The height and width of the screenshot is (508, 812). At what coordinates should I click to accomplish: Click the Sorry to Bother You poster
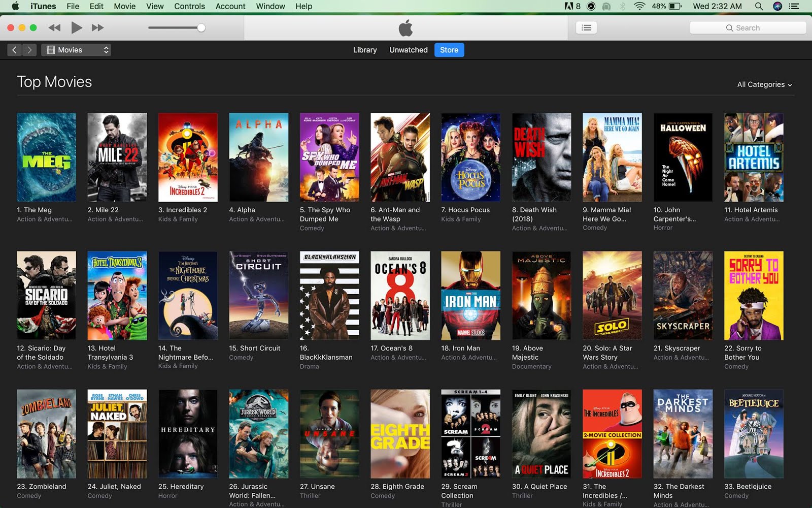point(754,296)
